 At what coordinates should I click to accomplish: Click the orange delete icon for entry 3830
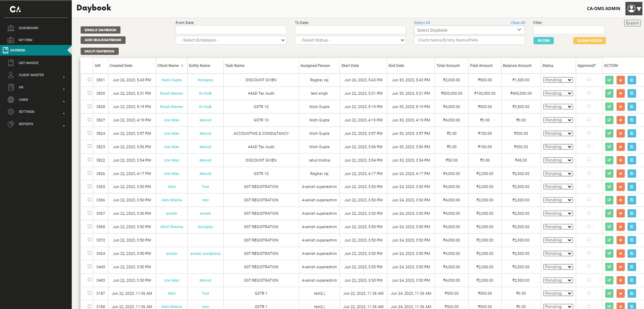click(x=621, y=94)
